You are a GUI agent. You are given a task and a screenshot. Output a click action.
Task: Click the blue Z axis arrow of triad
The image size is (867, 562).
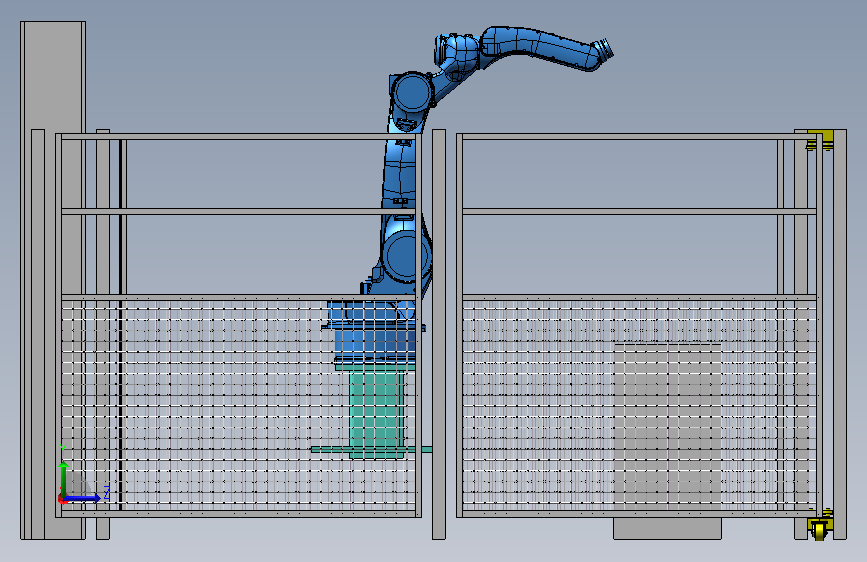point(84,498)
